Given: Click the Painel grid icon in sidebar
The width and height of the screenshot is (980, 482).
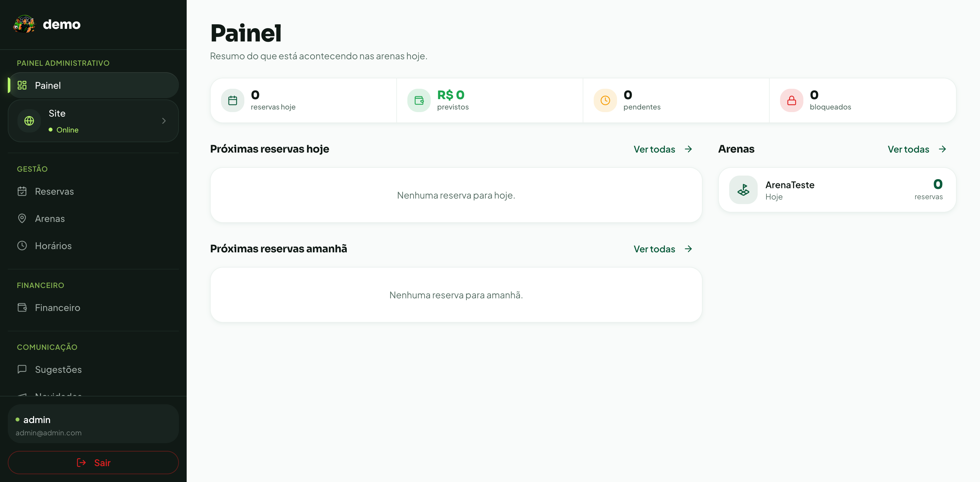Looking at the screenshot, I should [22, 85].
